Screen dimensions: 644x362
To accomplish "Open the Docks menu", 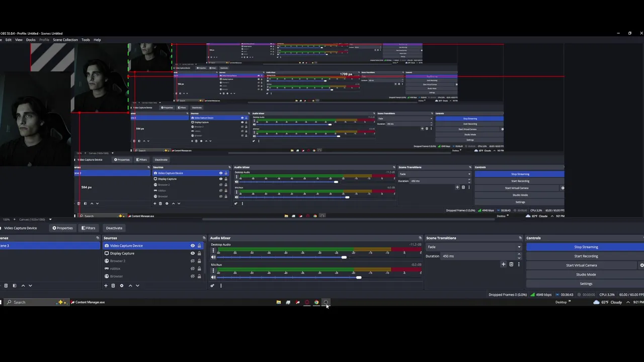I will point(31,40).
